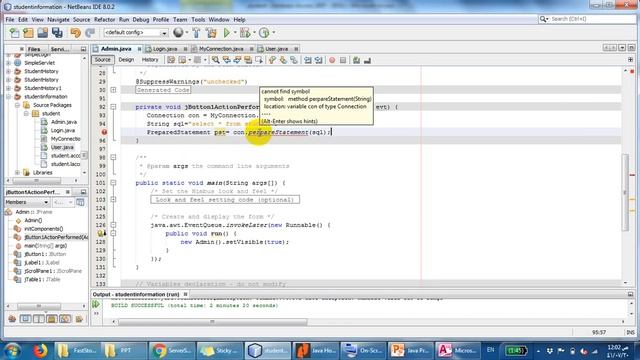Click the Open Project toolbar icon

[x=42, y=33]
